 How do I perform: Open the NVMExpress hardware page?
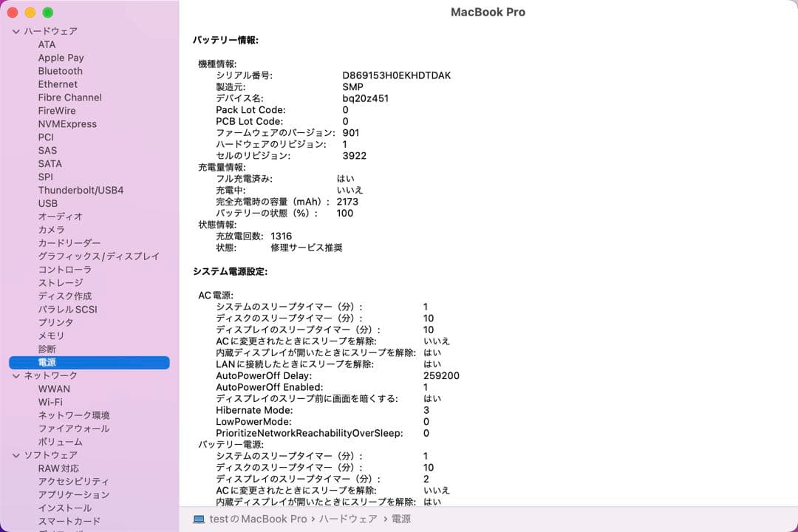[x=67, y=123]
